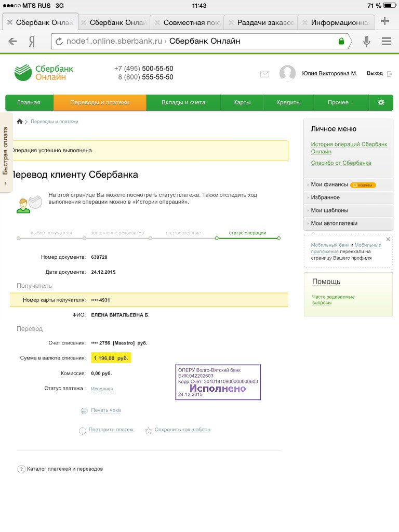Open settings via the gear icon
The height and width of the screenshot is (532, 399).
(381, 102)
